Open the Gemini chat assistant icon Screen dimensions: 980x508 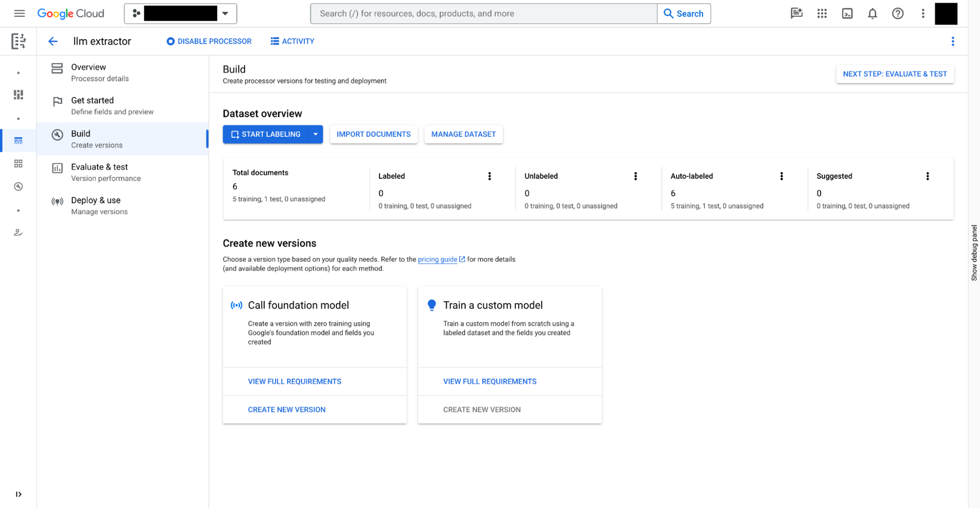(x=796, y=13)
